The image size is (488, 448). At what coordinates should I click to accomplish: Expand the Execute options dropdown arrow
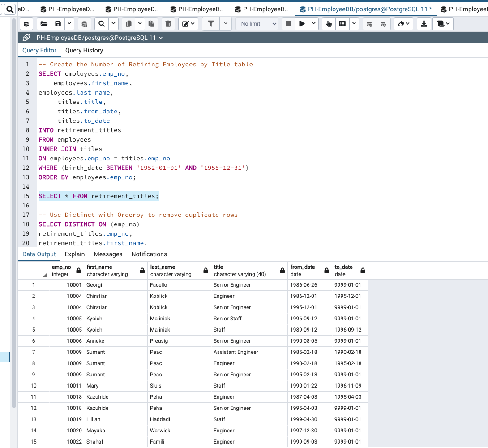pyautogui.click(x=314, y=24)
